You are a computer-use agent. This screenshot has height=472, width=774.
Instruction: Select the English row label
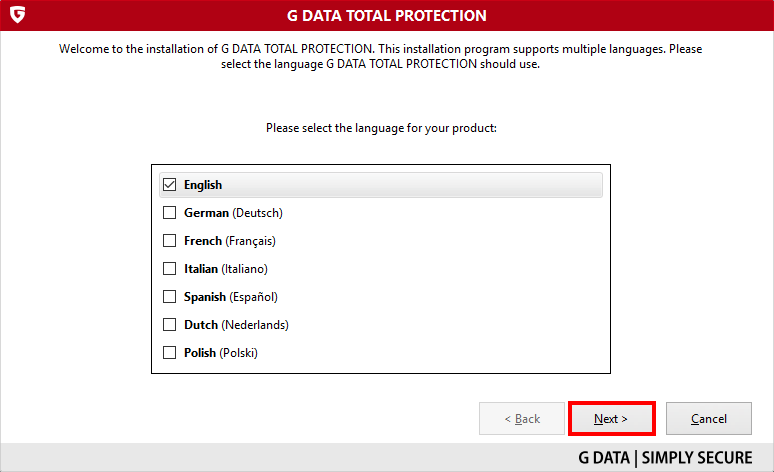coord(203,185)
